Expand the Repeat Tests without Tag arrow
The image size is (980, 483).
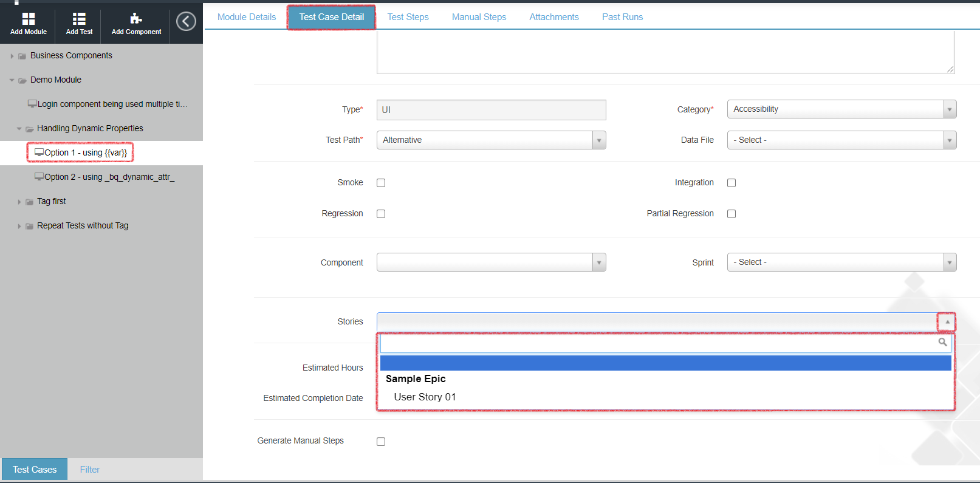coord(19,226)
